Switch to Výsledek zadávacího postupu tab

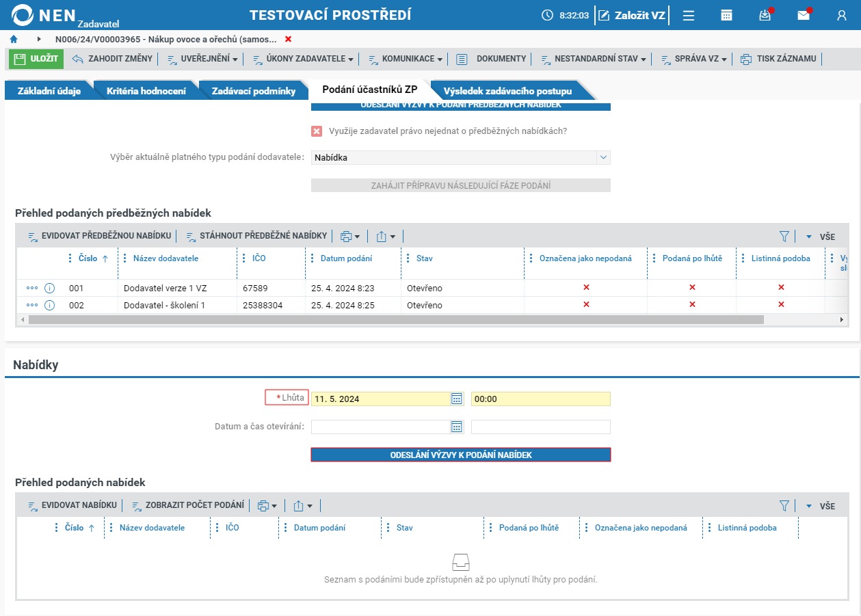click(x=507, y=90)
